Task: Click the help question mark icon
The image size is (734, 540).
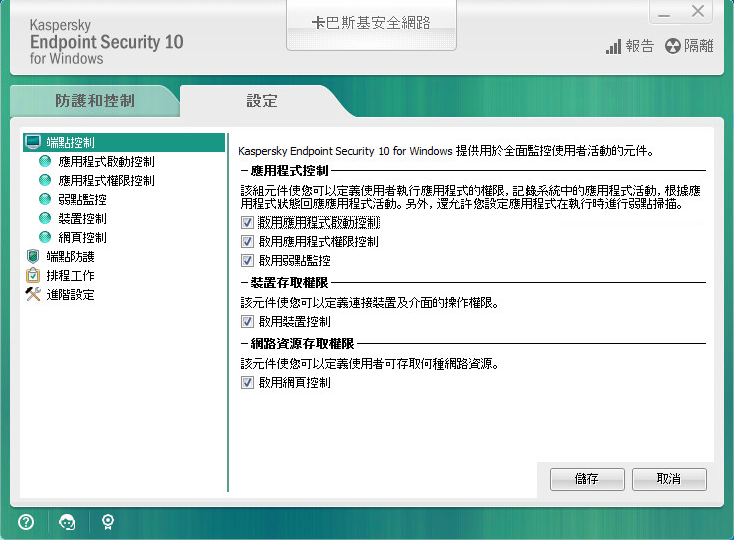Action: (x=27, y=521)
